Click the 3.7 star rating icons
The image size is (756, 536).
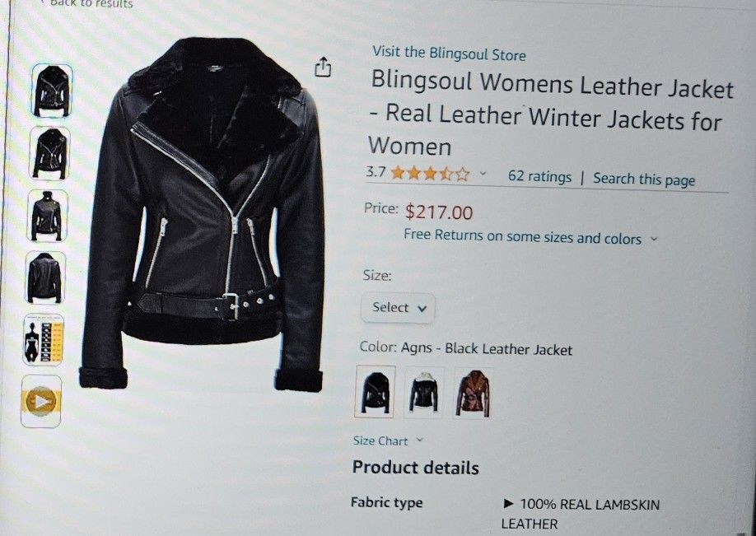click(x=430, y=173)
